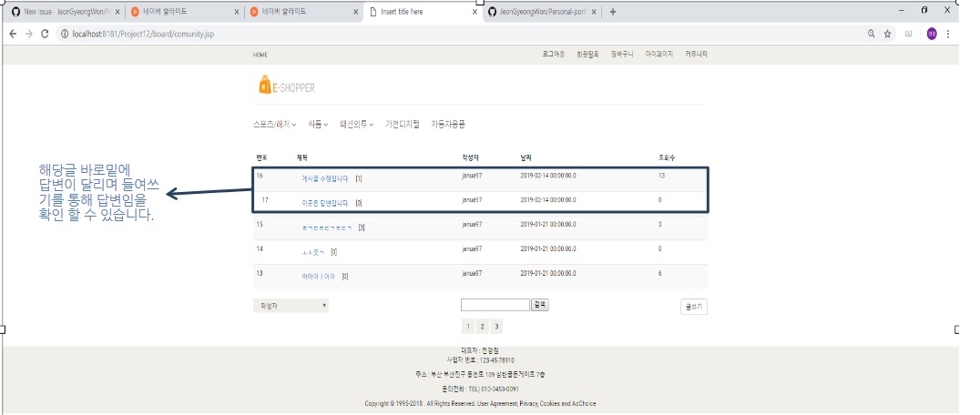Click the HOME link in the top bar
This screenshot has width=980, height=415.
[260, 55]
